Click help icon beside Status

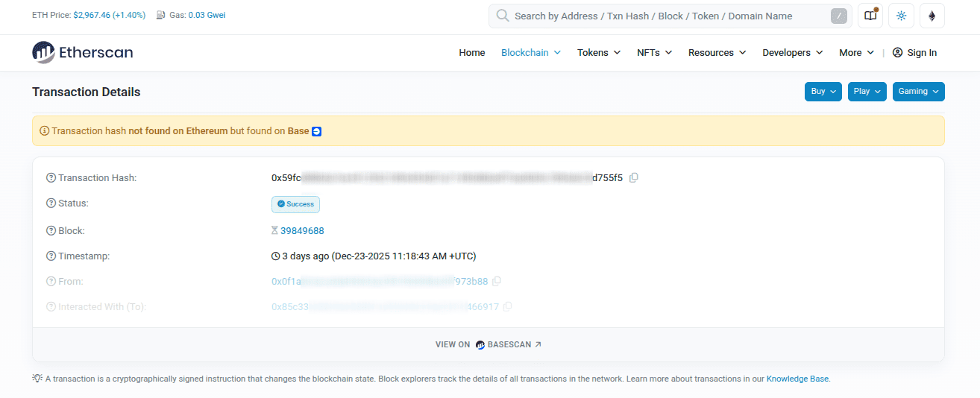click(51, 203)
